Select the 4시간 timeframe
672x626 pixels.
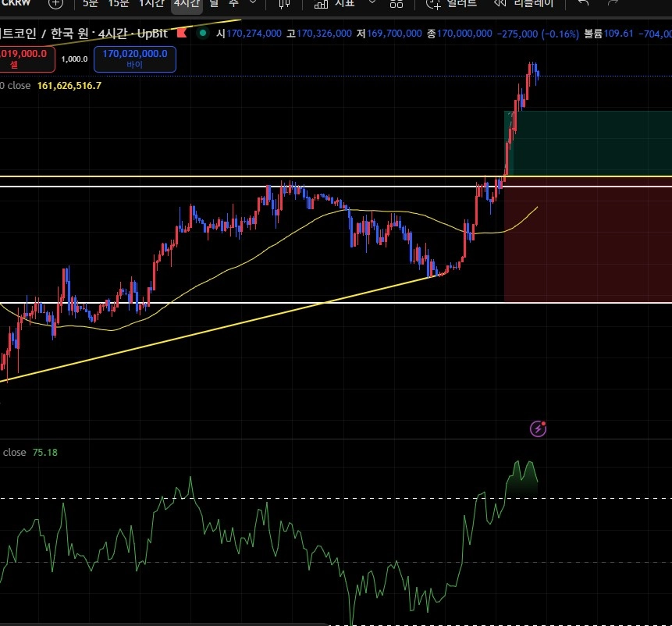(x=187, y=4)
